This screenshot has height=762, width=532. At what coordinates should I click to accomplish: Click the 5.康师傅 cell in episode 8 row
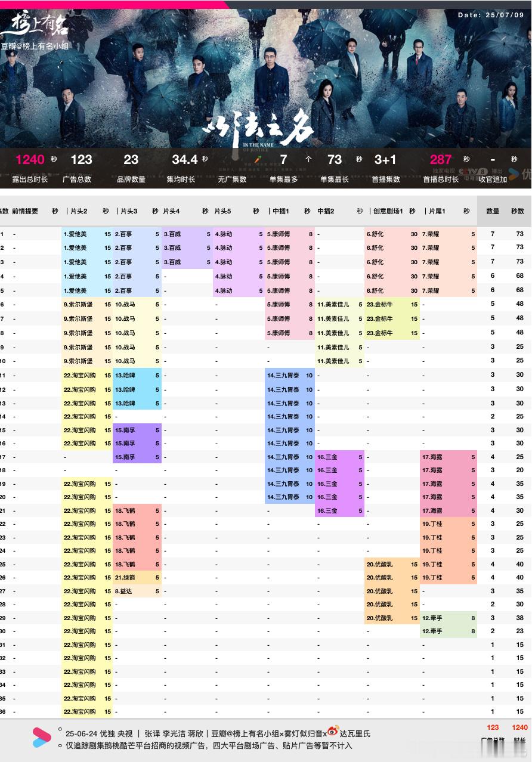pyautogui.click(x=289, y=333)
